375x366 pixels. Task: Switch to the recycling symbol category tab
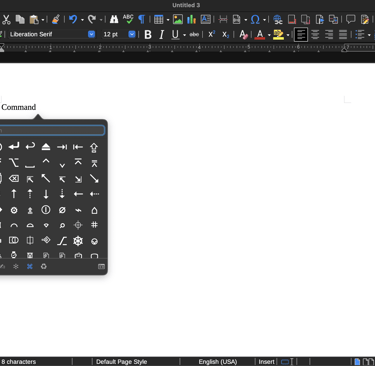coord(44,266)
